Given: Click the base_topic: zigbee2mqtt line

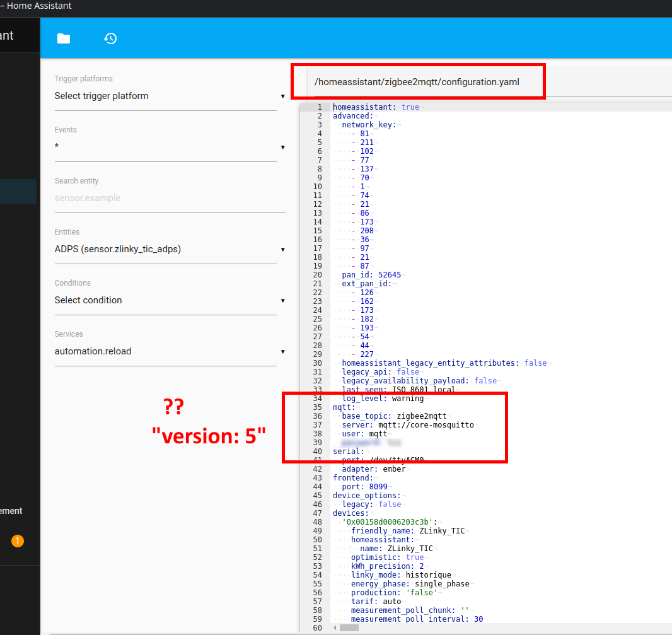Looking at the screenshot, I should pos(394,416).
